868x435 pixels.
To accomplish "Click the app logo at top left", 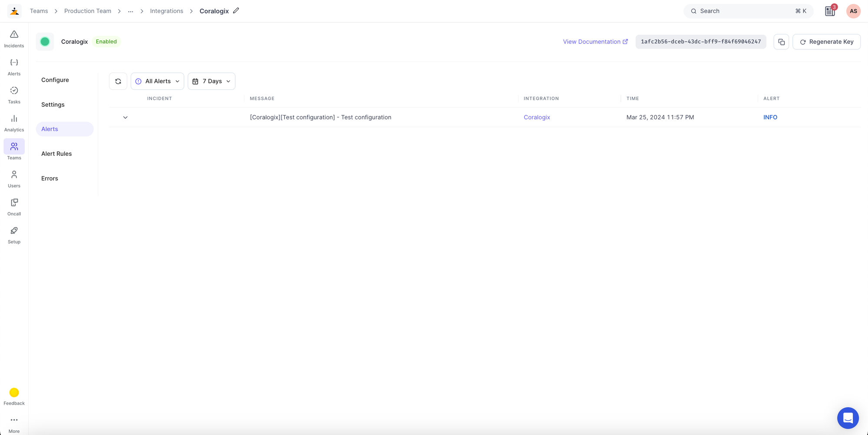I will coord(14,11).
